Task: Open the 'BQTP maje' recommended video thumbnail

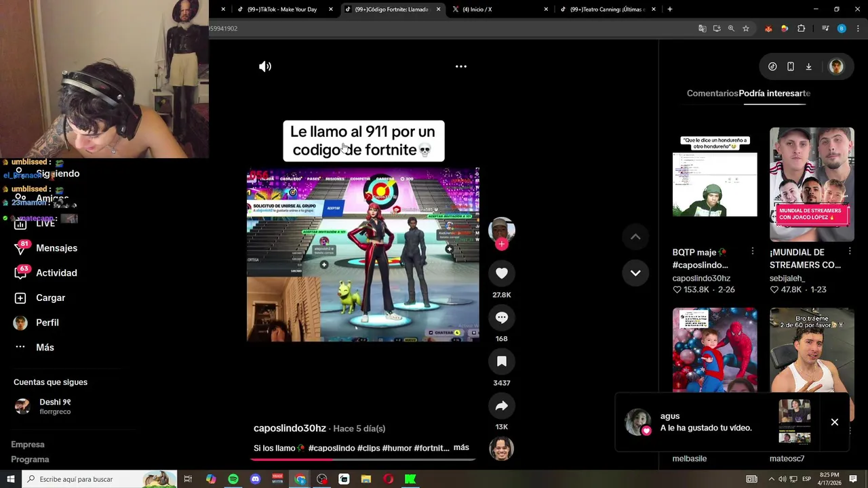Action: [x=715, y=184]
